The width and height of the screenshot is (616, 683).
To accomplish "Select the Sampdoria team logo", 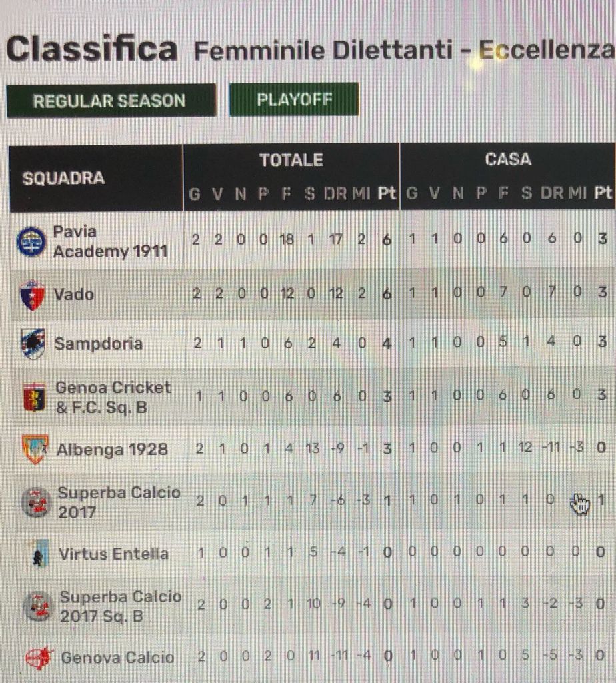I will [x=33, y=344].
